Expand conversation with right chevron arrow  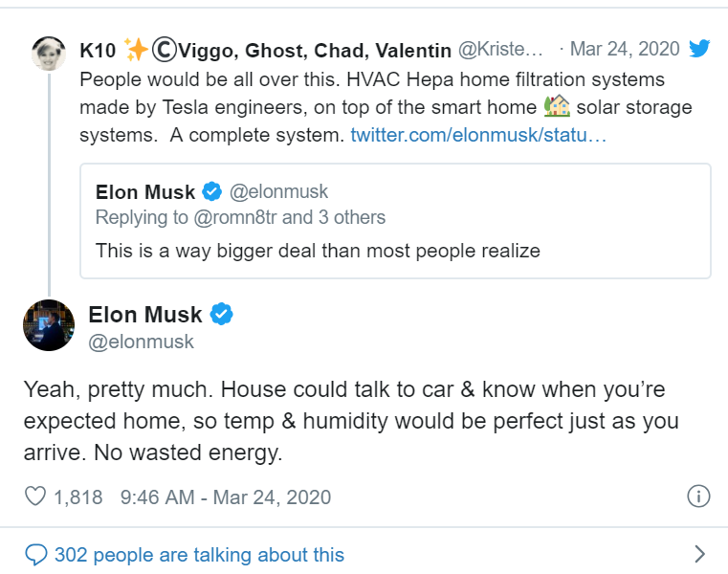[699, 554]
